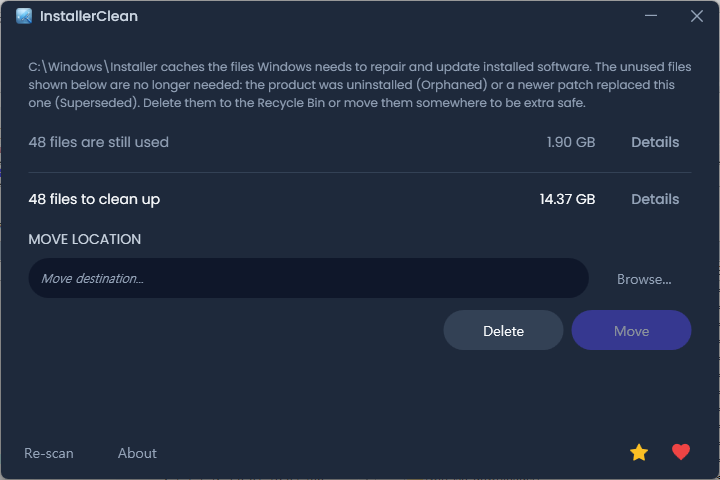Click the 14.37 GB cleanup size value

click(x=567, y=199)
